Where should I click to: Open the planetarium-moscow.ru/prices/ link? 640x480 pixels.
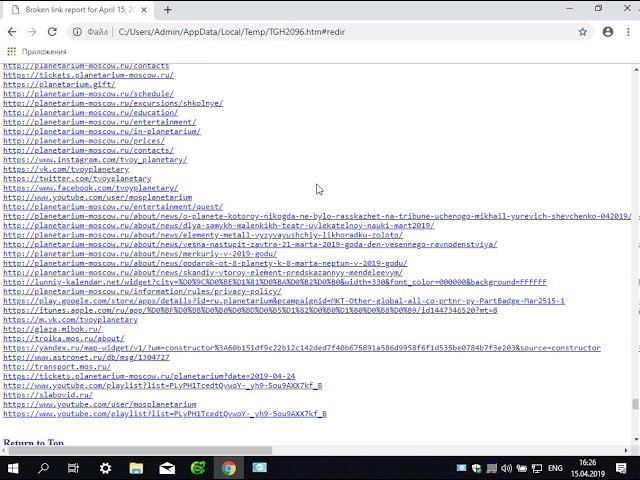pyautogui.click(x=84, y=141)
